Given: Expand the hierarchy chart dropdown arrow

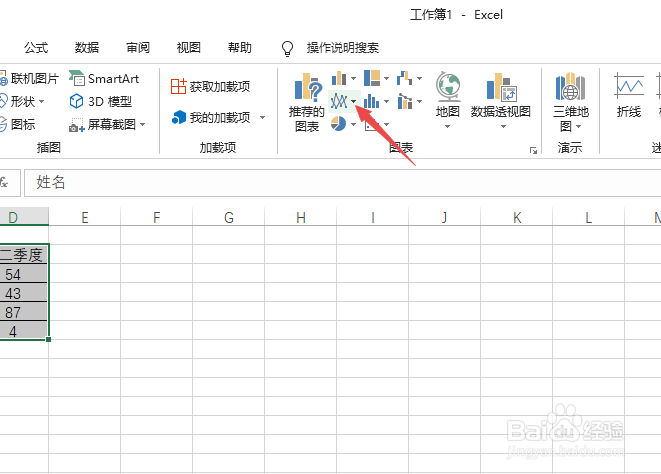Looking at the screenshot, I should (x=386, y=78).
